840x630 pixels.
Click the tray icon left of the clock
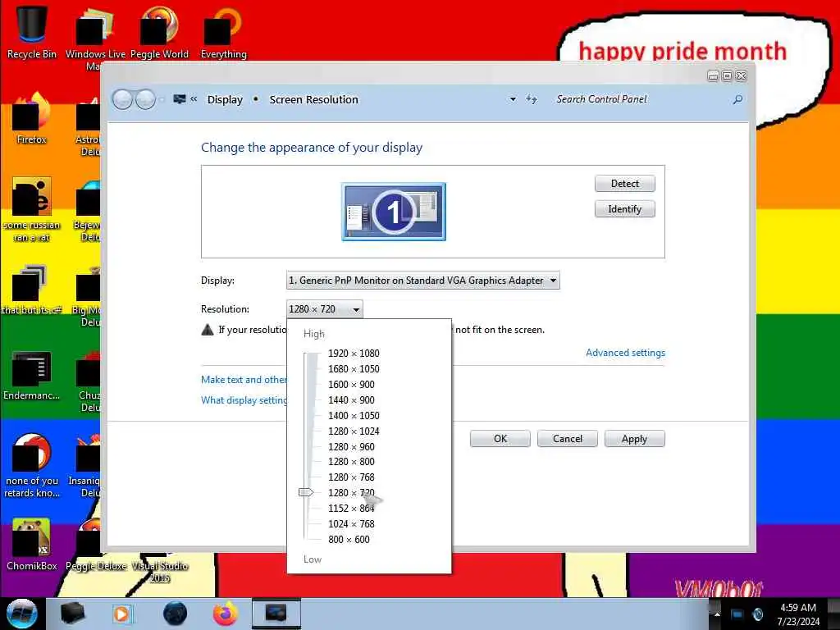[757, 614]
